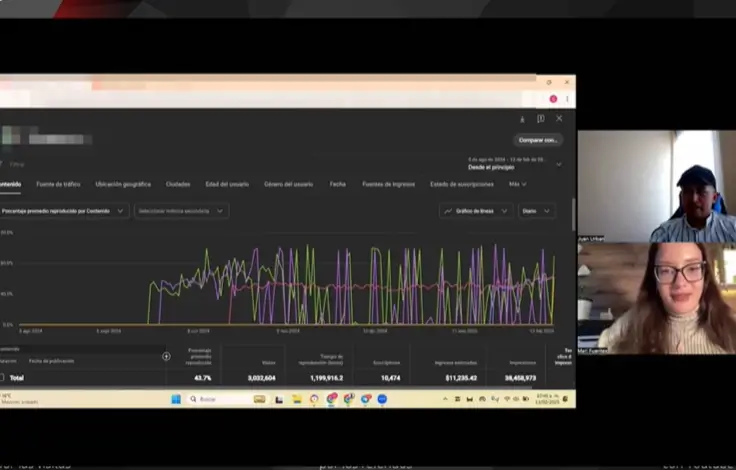Open the 'Ubicación geográfica' tab
Screen dimensions: 736x470
123,184
